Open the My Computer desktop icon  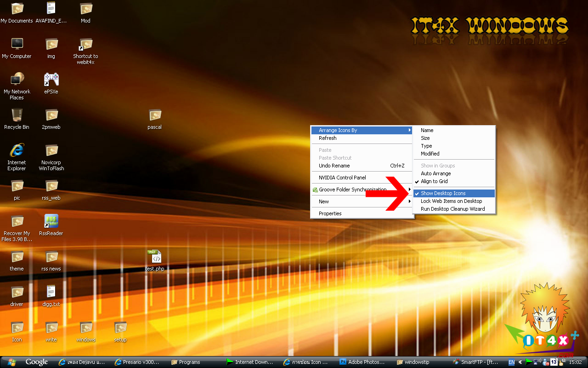tap(17, 45)
